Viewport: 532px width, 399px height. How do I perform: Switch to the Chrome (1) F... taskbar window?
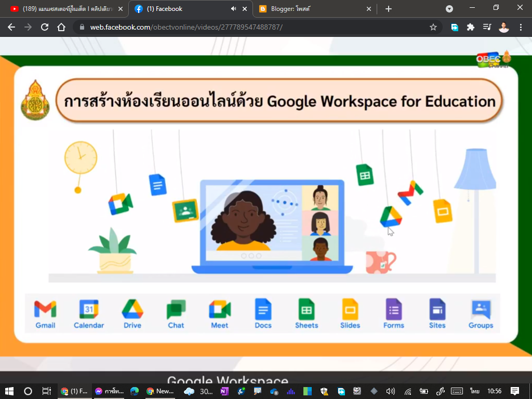pos(74,391)
